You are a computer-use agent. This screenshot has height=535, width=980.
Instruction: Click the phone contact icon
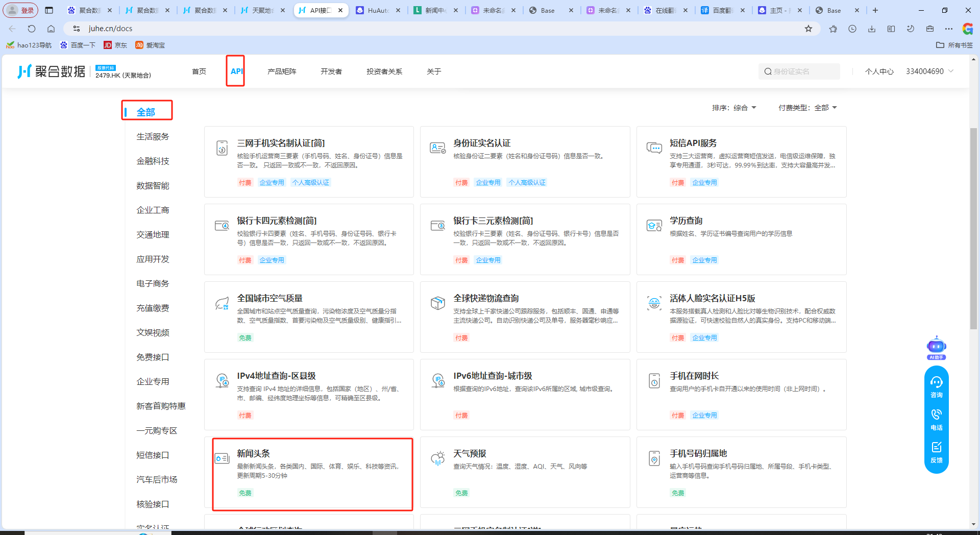click(x=936, y=419)
